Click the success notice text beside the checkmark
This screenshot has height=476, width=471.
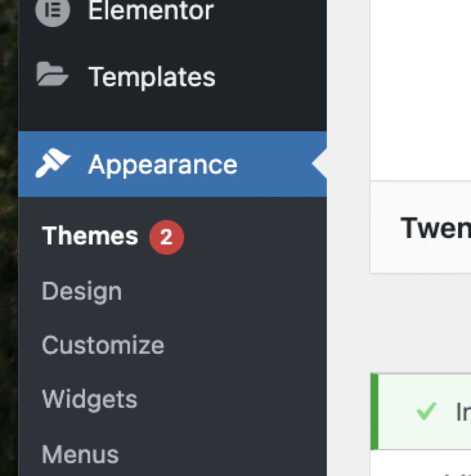[x=463, y=412]
